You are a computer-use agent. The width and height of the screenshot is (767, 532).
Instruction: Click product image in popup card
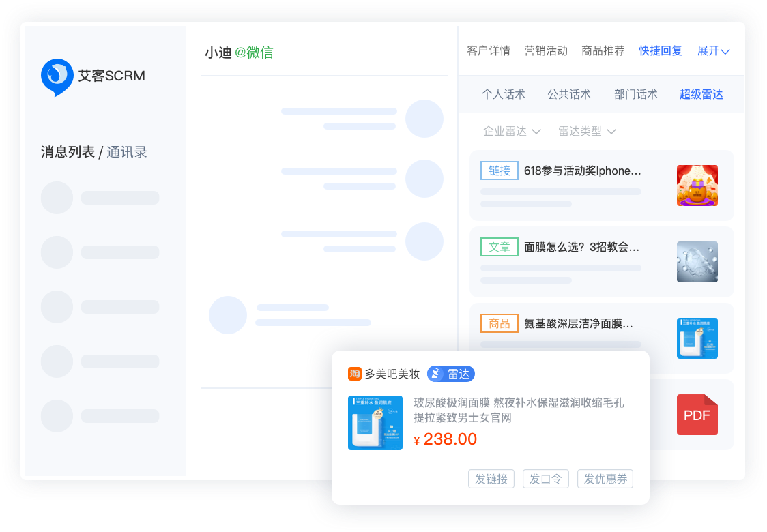pos(375,423)
